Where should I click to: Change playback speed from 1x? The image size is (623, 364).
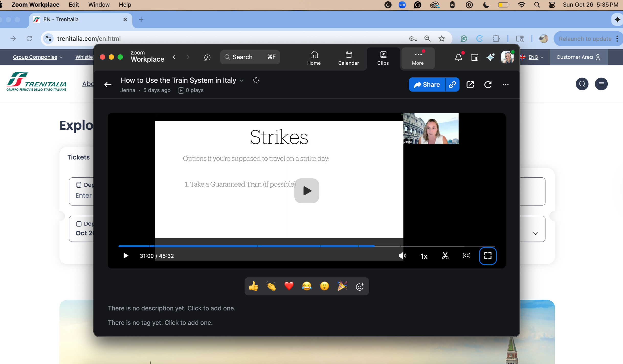(424, 256)
